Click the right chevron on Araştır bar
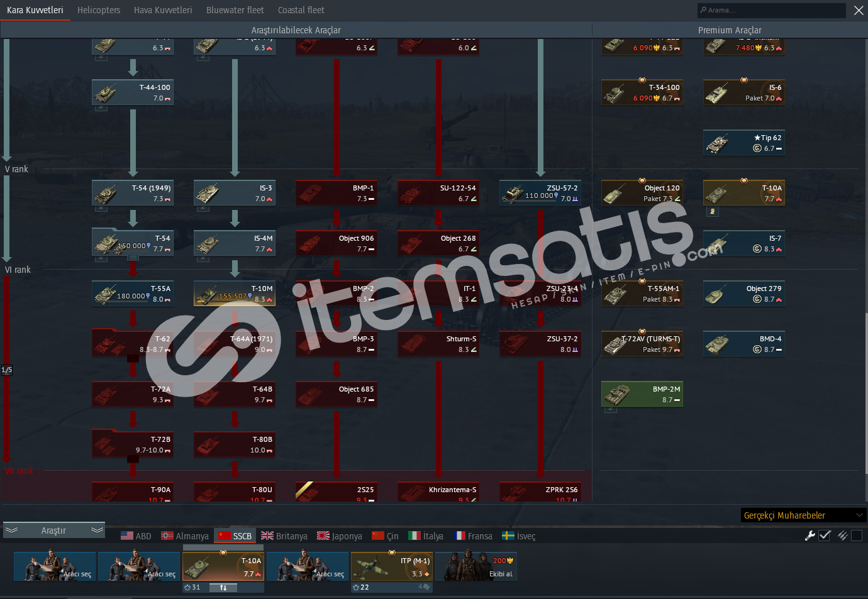Viewport: 868px width, 599px height. tap(97, 530)
